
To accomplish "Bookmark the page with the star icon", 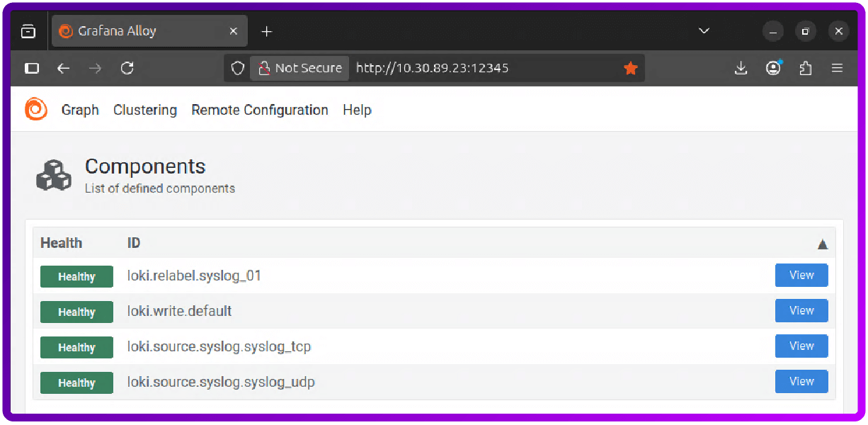I will tap(630, 68).
